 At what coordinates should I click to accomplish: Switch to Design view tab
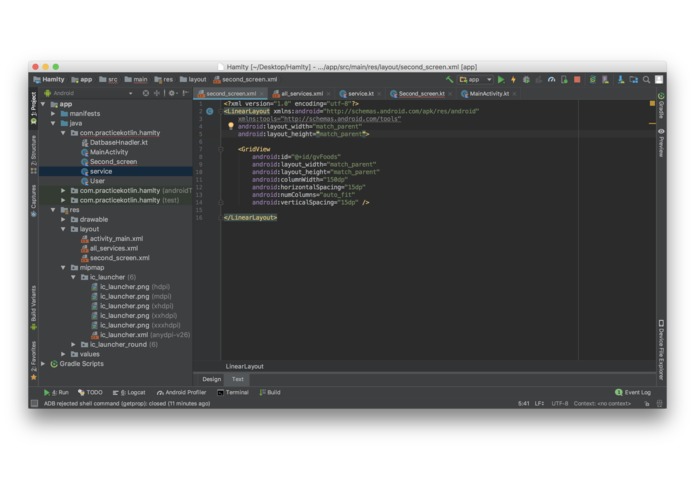tap(211, 379)
